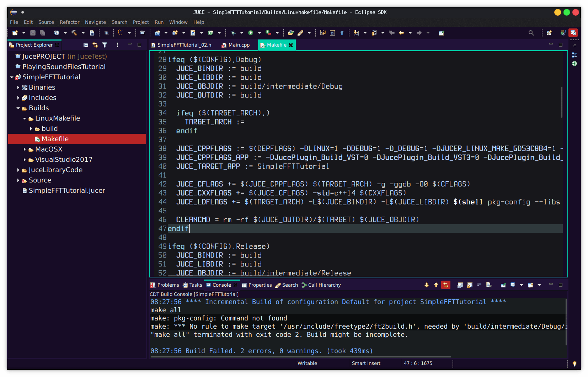Click the Collapse All icon in Project Explorer
Image resolution: width=588 pixels, height=377 pixels.
click(x=86, y=45)
